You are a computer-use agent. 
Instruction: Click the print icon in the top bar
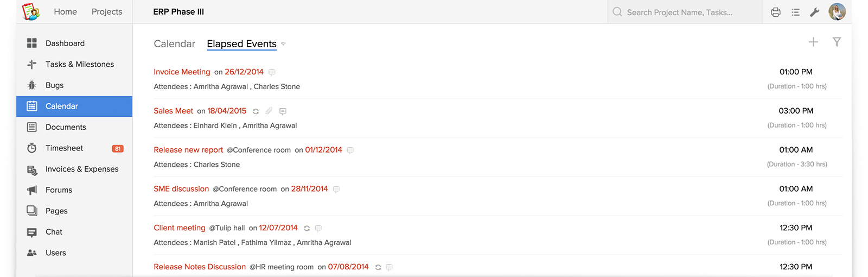tap(776, 12)
